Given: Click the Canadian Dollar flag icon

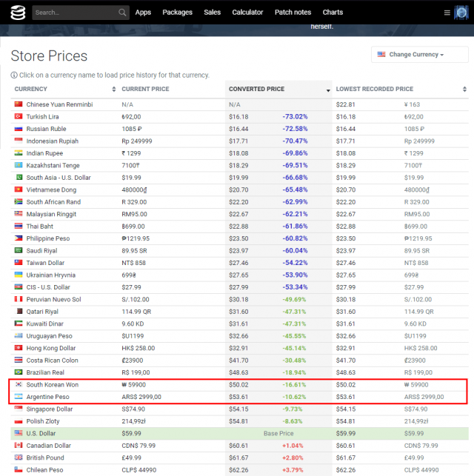Looking at the screenshot, I should (x=19, y=445).
